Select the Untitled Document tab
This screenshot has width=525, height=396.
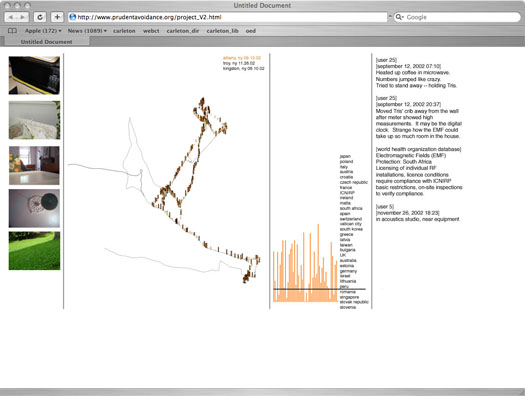[47, 42]
